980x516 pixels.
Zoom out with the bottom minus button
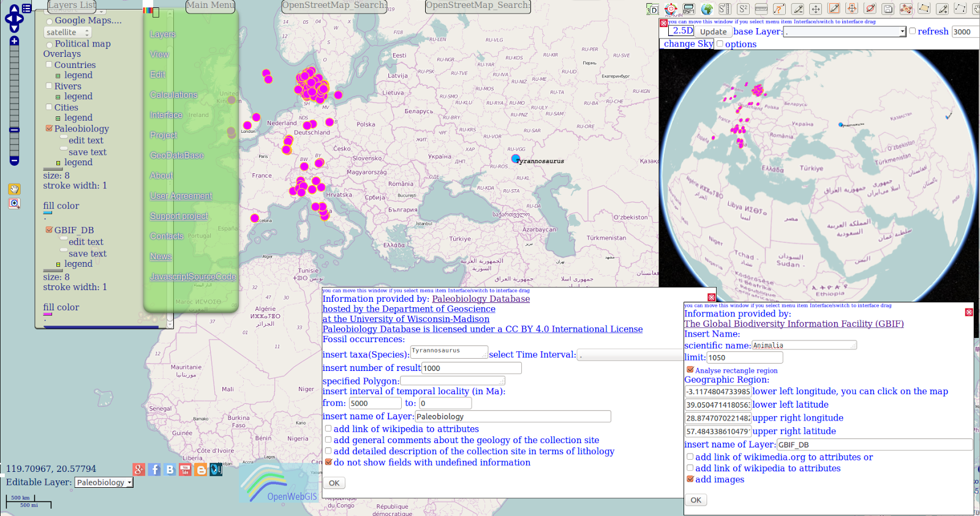(x=14, y=161)
